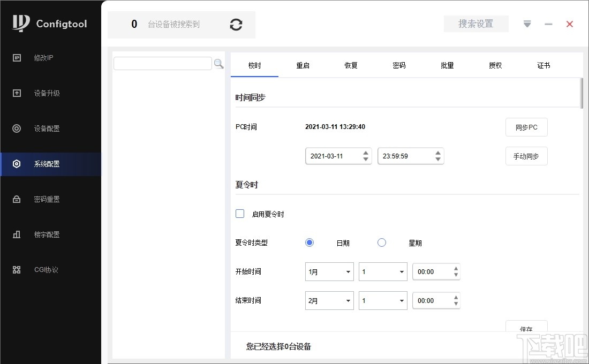Expand the filter arrow next to 搜索设置
Viewport: 589px width, 364px height.
527,24
